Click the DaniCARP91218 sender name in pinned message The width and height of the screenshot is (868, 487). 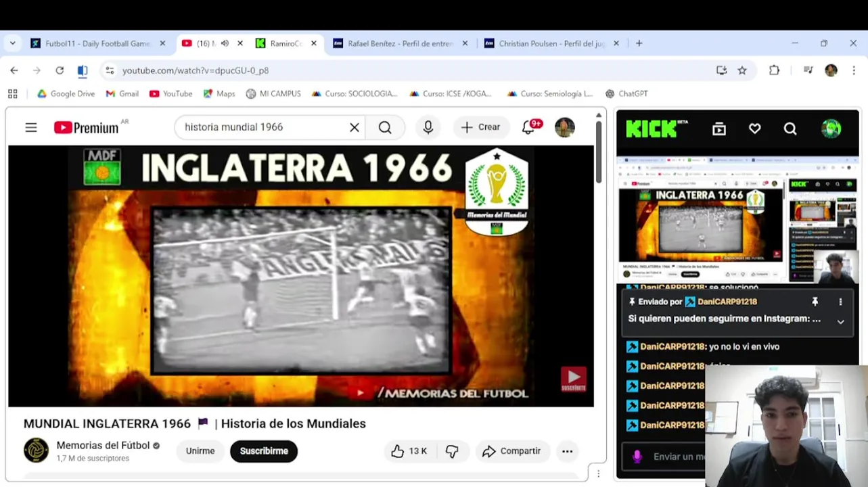pos(727,302)
